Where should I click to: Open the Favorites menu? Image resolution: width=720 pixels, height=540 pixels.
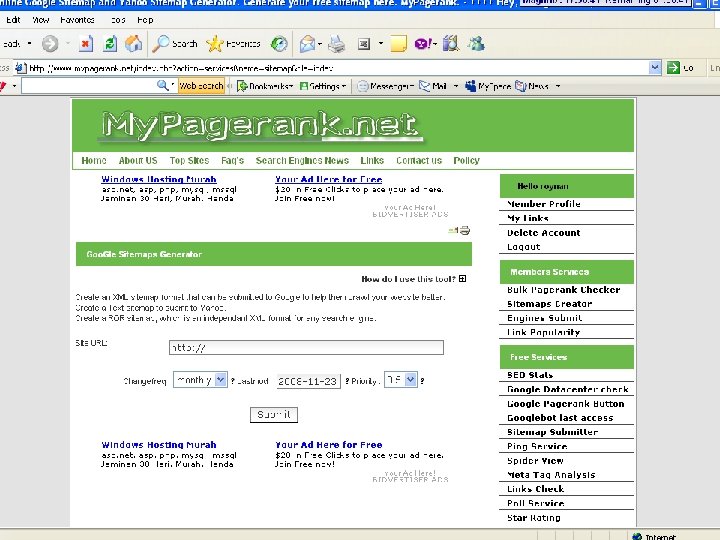pyautogui.click(x=77, y=20)
